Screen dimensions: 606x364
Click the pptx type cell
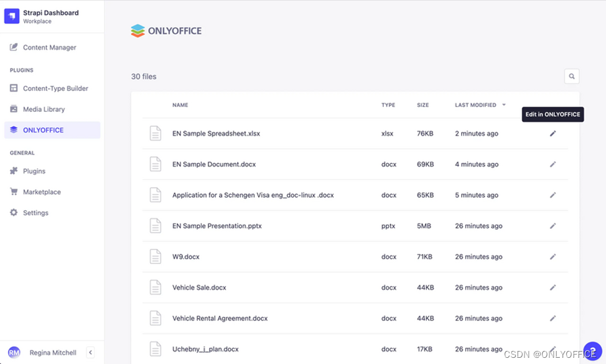click(x=388, y=226)
